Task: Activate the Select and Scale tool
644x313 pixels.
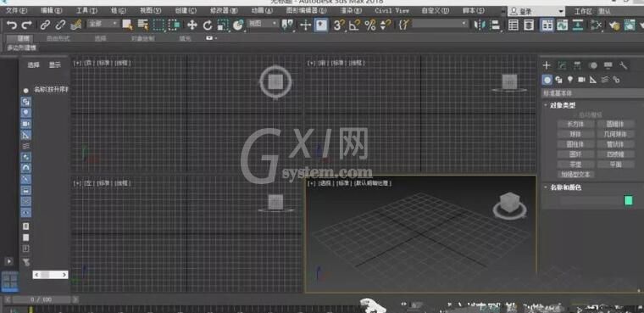Action: coord(223,25)
